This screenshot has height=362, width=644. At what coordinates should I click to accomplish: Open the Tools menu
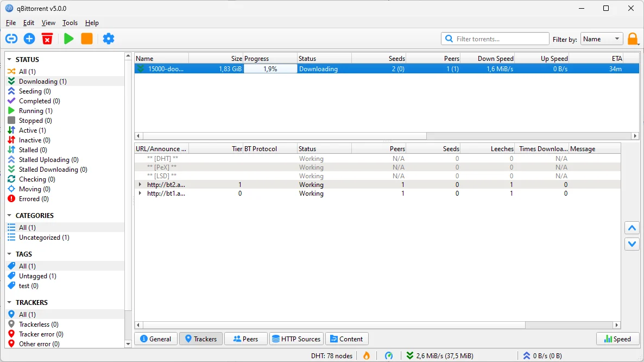pyautogui.click(x=70, y=23)
